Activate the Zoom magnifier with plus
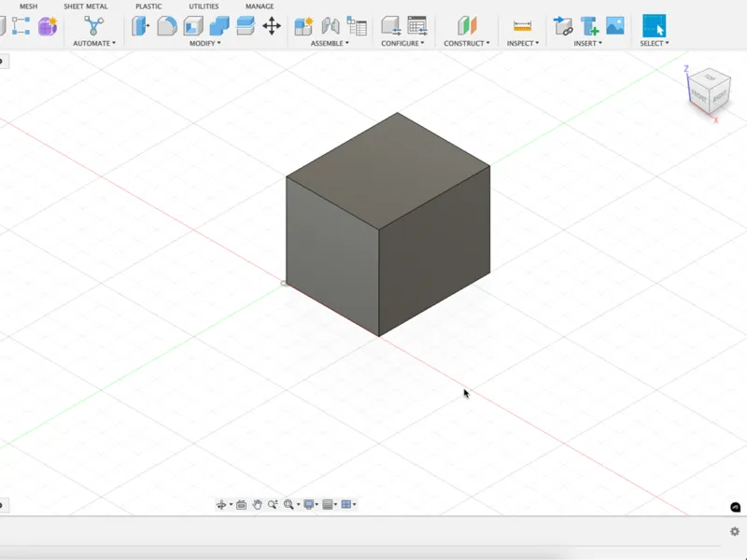 273,505
